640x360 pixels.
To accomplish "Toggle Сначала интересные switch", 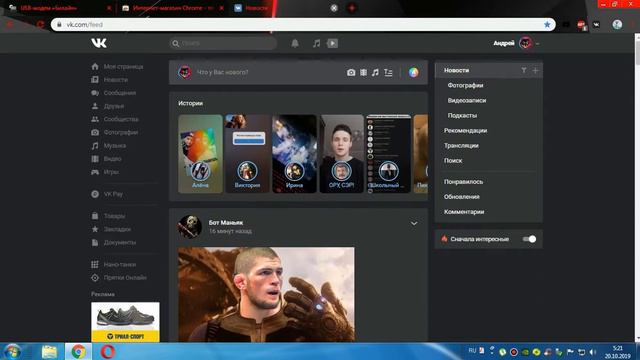I will coord(529,239).
